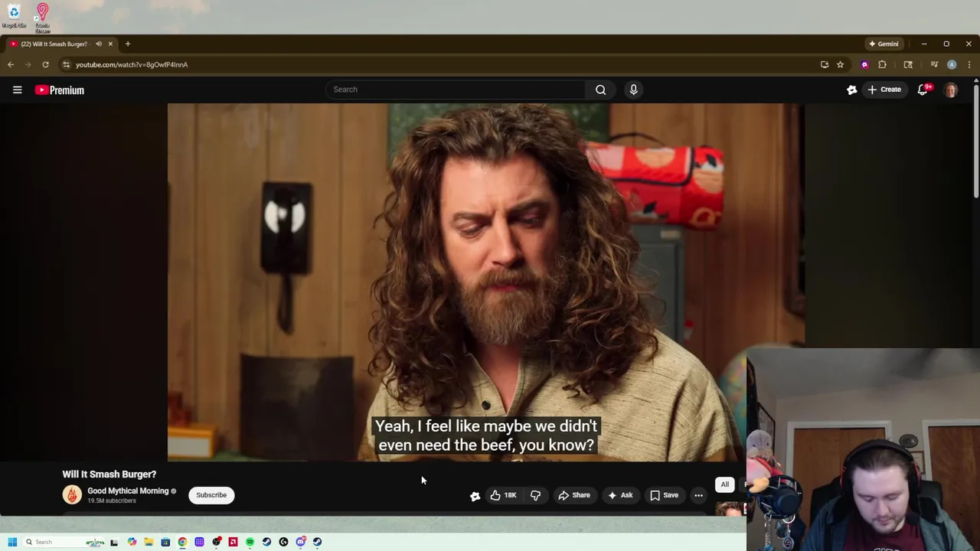Open Chrome from the taskbar
This screenshot has width=980, height=551.
click(x=182, y=542)
